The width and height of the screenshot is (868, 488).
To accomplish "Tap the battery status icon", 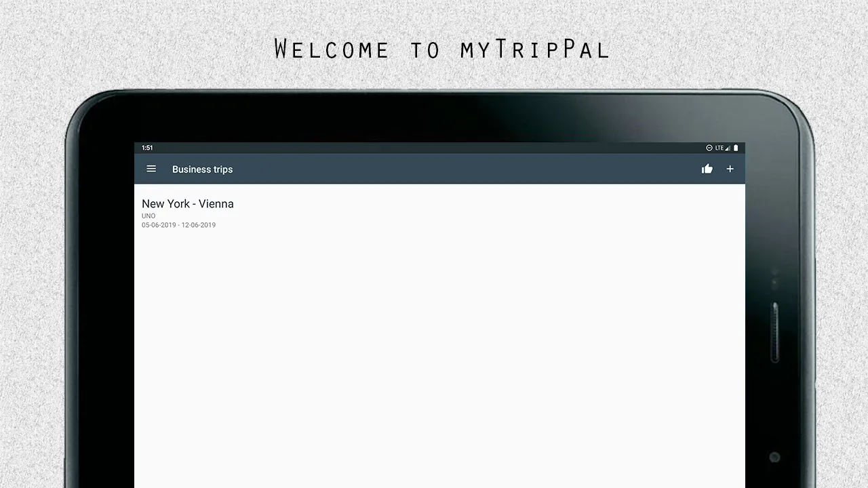I will click(x=736, y=148).
